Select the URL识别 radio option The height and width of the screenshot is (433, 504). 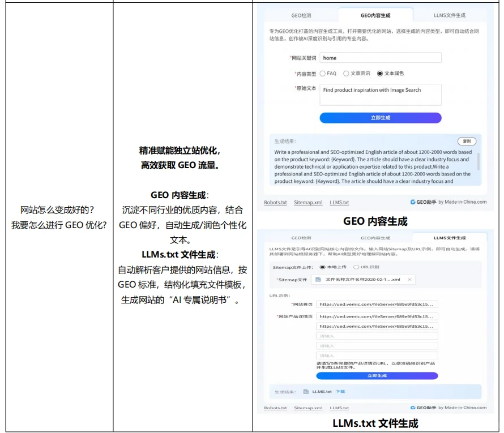click(356, 267)
